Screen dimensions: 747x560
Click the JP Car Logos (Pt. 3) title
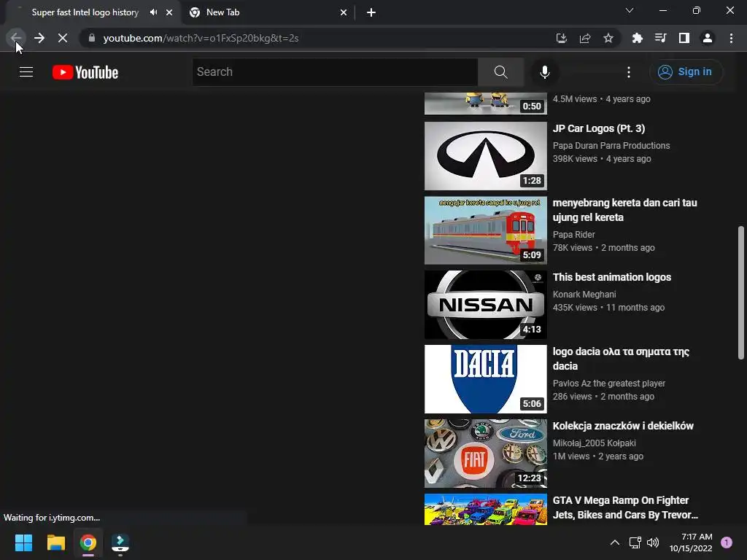click(x=599, y=128)
